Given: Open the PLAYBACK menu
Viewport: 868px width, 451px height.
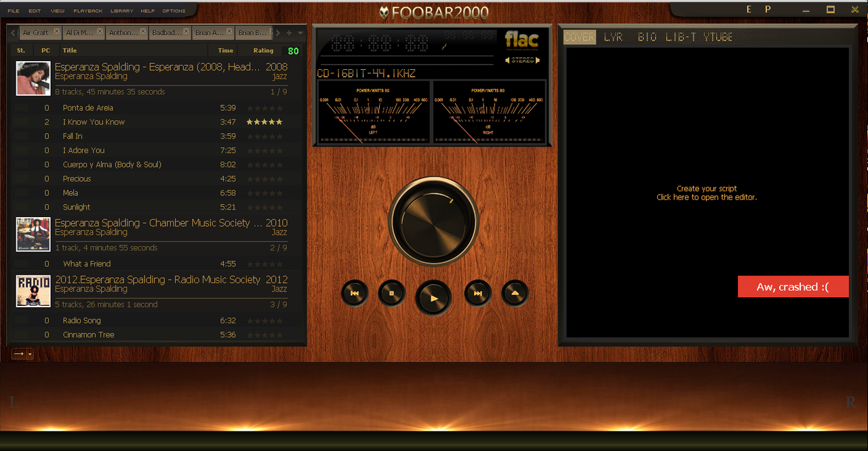Looking at the screenshot, I should coord(88,11).
